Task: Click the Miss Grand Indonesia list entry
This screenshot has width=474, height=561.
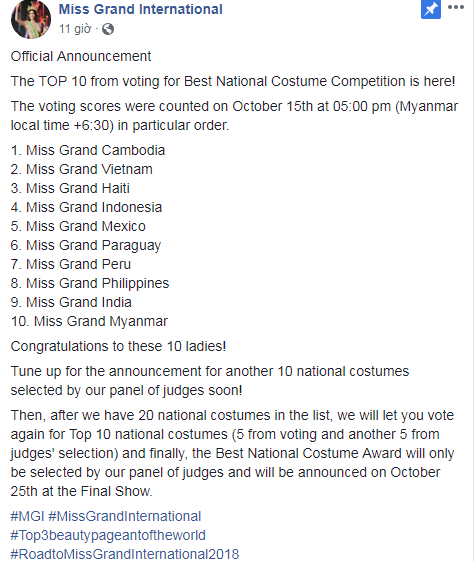Action: pos(86,207)
